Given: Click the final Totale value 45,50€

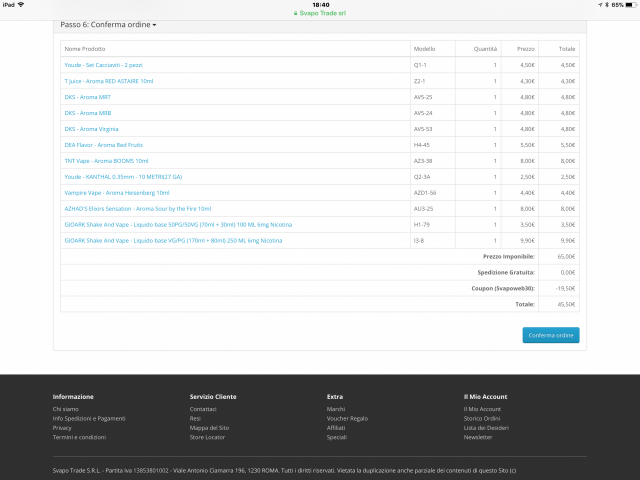Looking at the screenshot, I should (x=567, y=304).
